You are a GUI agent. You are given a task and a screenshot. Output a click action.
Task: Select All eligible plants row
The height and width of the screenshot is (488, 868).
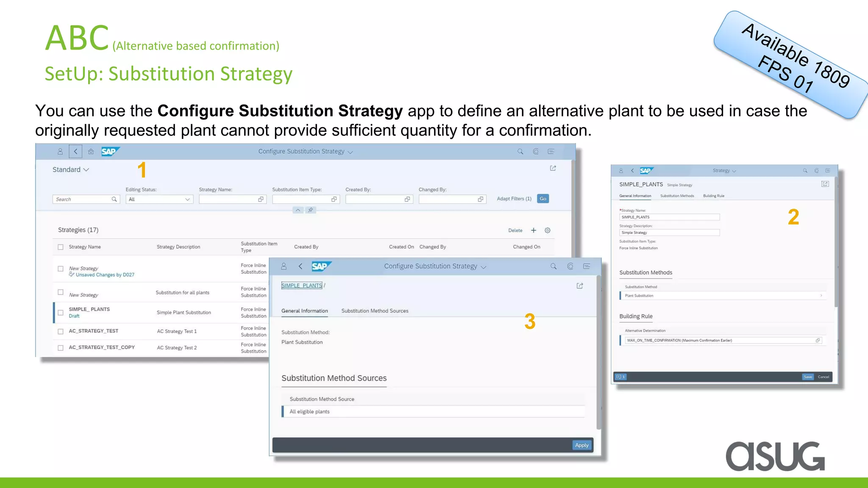click(x=433, y=412)
